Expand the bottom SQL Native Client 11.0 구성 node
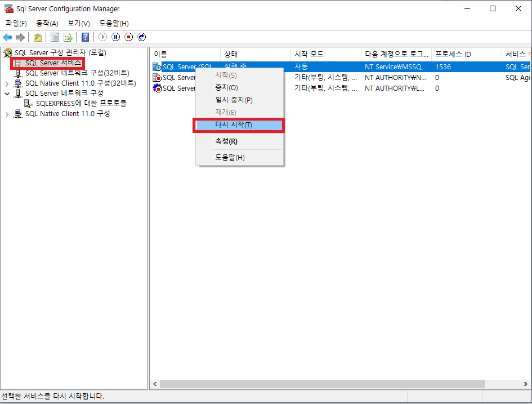The width and height of the screenshot is (532, 404). [7, 114]
